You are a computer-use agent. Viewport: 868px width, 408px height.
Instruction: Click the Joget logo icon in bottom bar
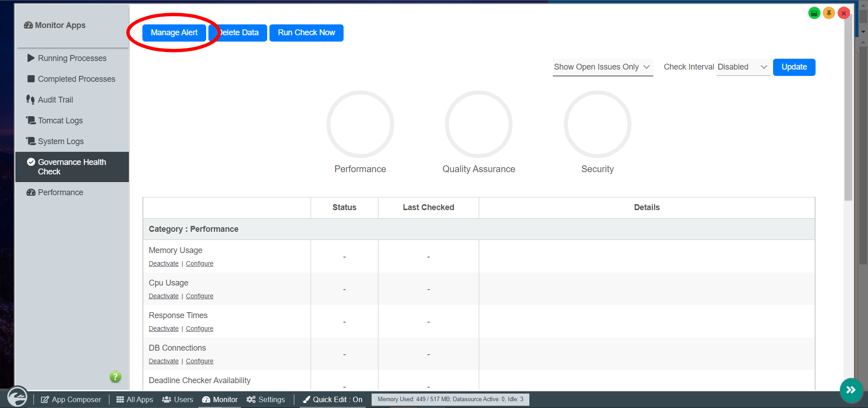(x=17, y=398)
